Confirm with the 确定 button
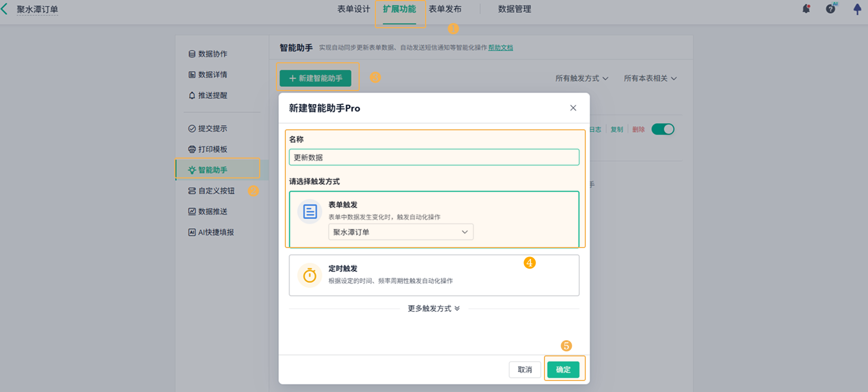 coord(563,369)
